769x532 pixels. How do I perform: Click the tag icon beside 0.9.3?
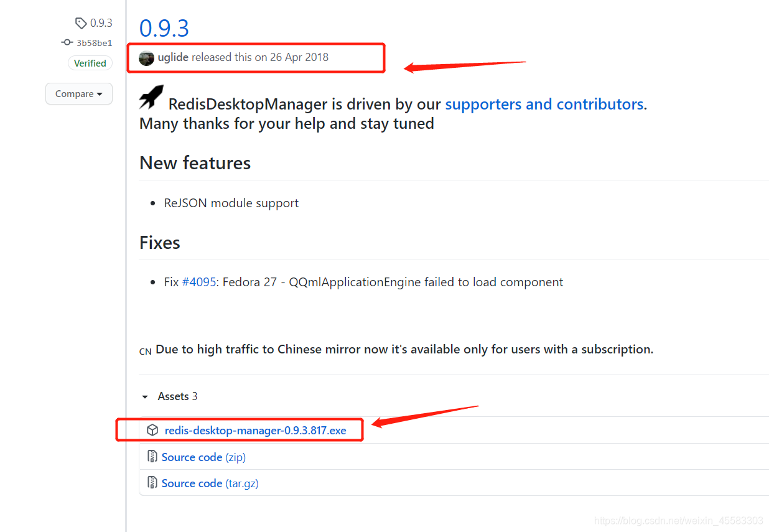pyautogui.click(x=81, y=24)
